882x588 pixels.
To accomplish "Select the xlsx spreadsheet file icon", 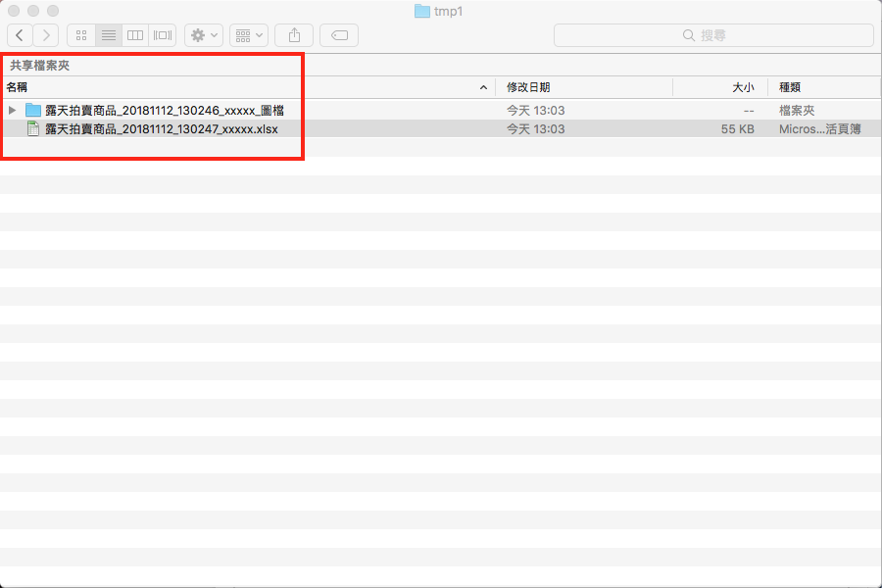I will point(32,128).
